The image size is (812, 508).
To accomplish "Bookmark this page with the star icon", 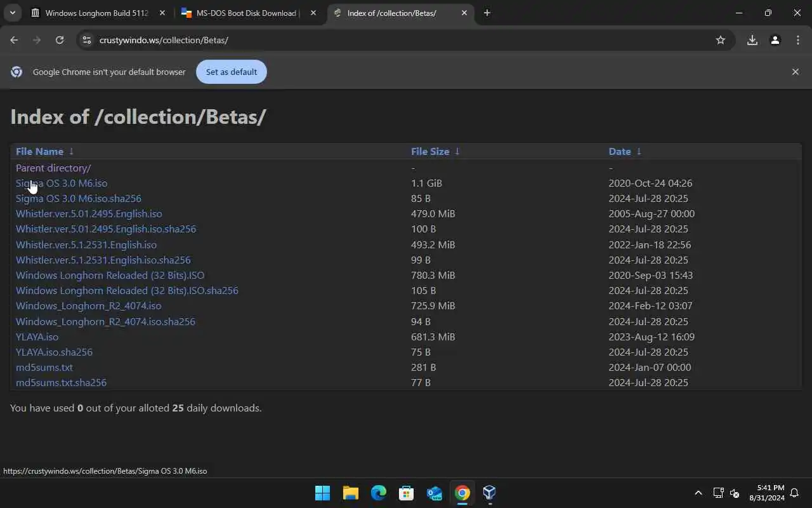I will coord(720,40).
